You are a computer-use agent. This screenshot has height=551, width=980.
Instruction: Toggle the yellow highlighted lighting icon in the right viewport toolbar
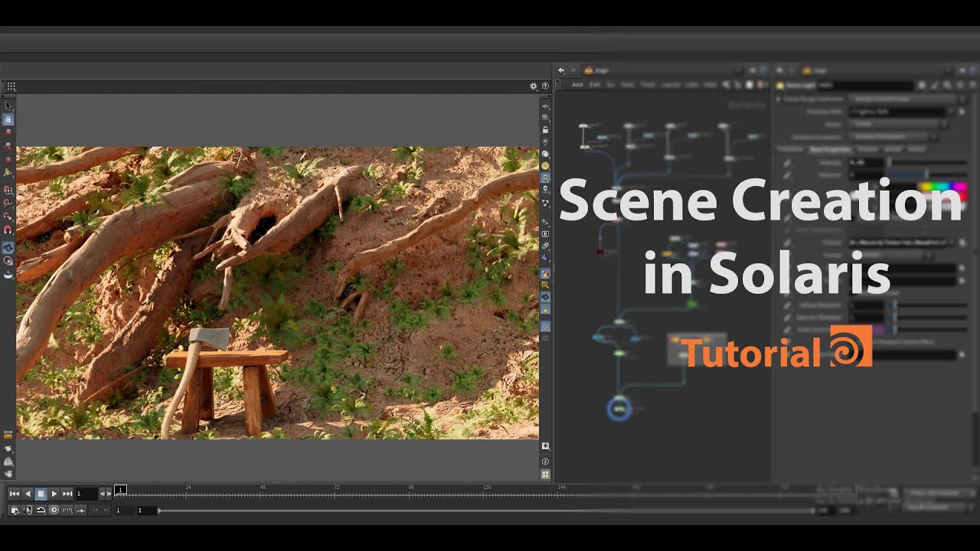click(545, 165)
